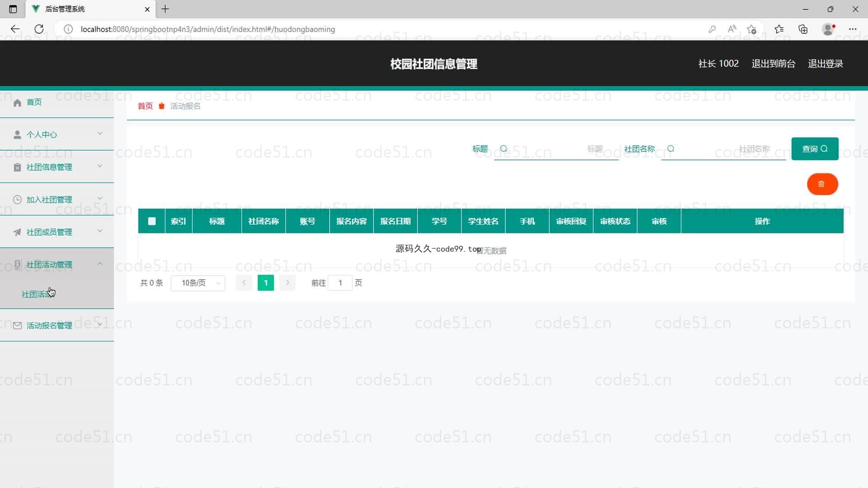Open a new browser tab
Viewport: 868px width, 488px height.
165,9
